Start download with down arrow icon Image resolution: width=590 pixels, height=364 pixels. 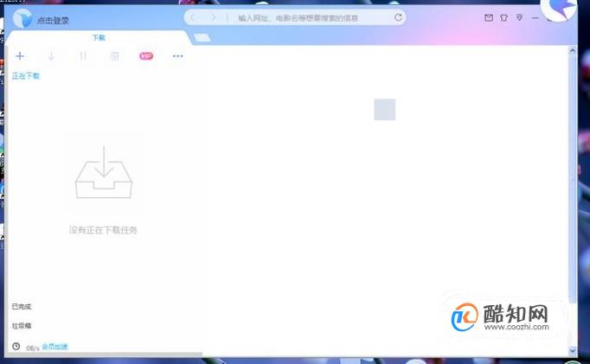[x=51, y=56]
